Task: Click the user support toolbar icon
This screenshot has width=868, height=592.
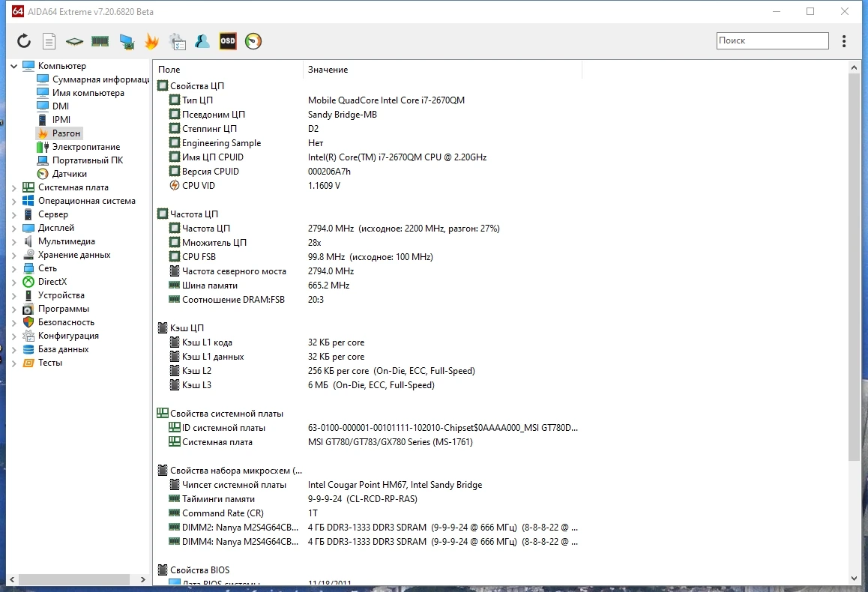Action: click(x=202, y=41)
